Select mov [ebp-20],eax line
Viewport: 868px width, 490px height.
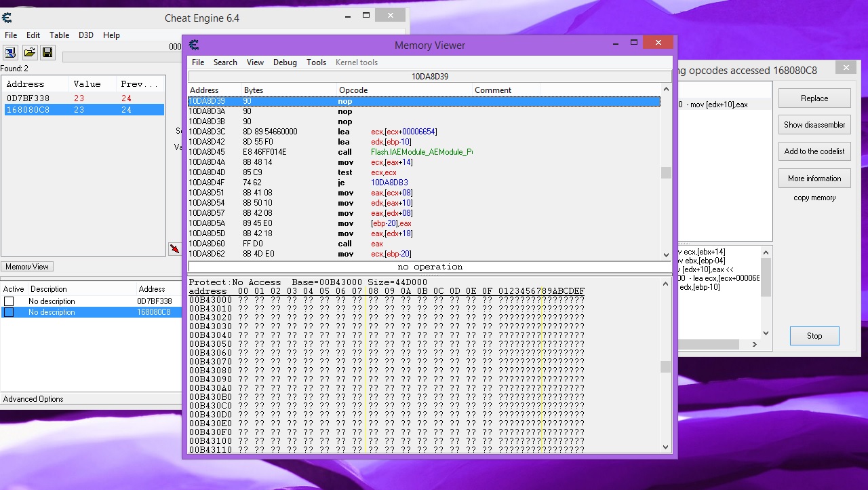click(x=424, y=223)
